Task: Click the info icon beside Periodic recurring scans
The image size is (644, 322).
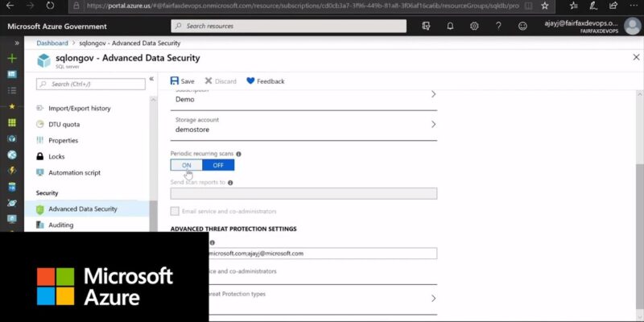Action: point(239,153)
